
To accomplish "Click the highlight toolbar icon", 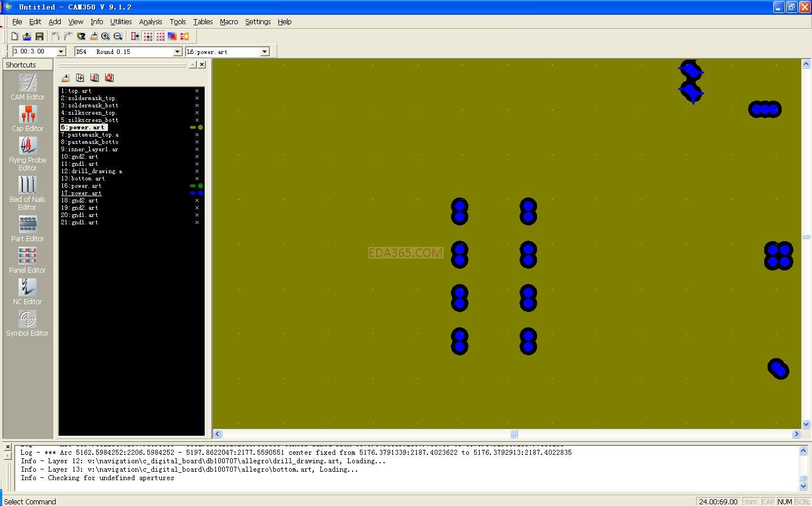I will click(184, 37).
